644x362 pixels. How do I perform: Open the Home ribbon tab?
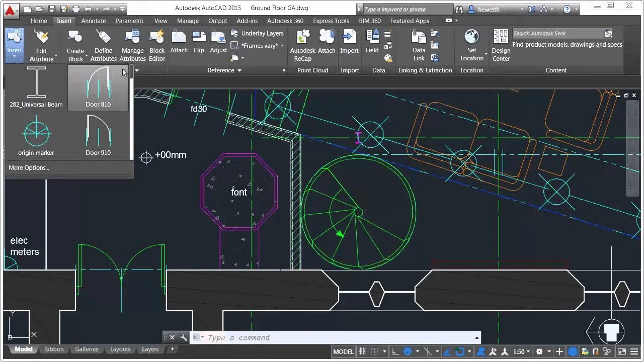point(39,21)
